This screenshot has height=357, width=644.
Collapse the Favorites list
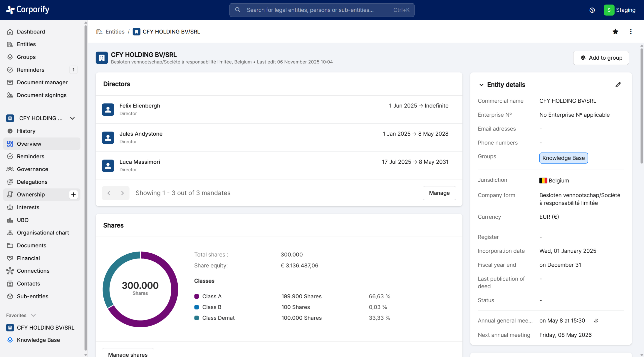pos(33,315)
